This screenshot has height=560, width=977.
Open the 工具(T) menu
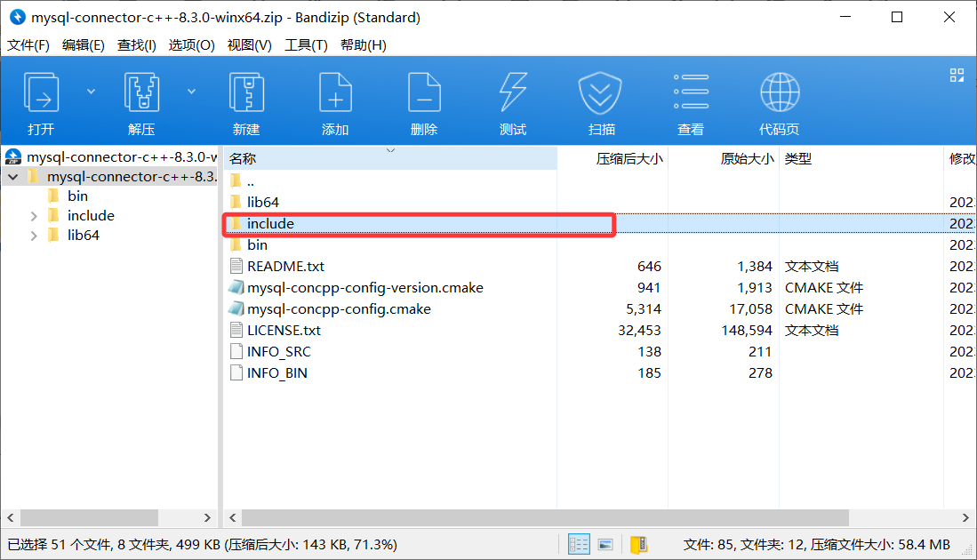306,44
